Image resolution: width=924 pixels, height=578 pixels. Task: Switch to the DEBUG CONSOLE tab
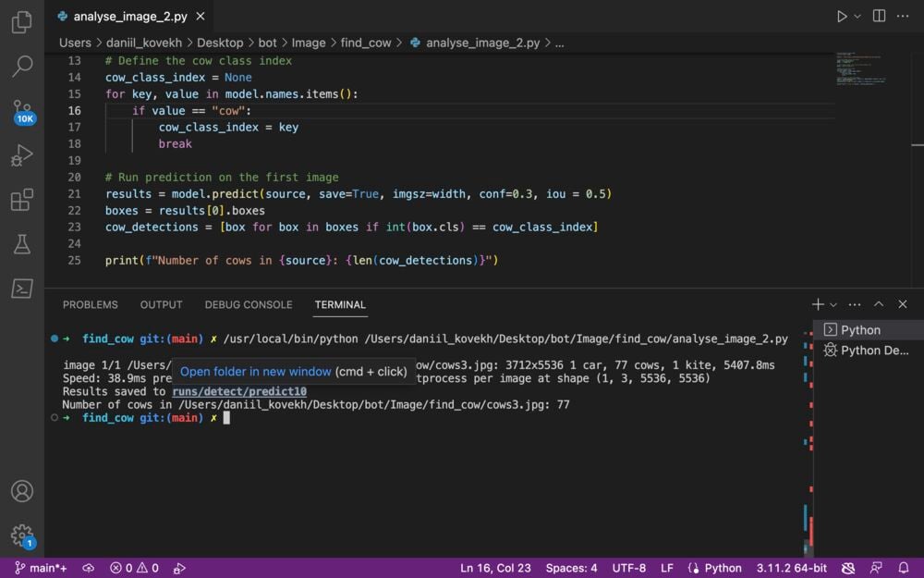coord(248,304)
